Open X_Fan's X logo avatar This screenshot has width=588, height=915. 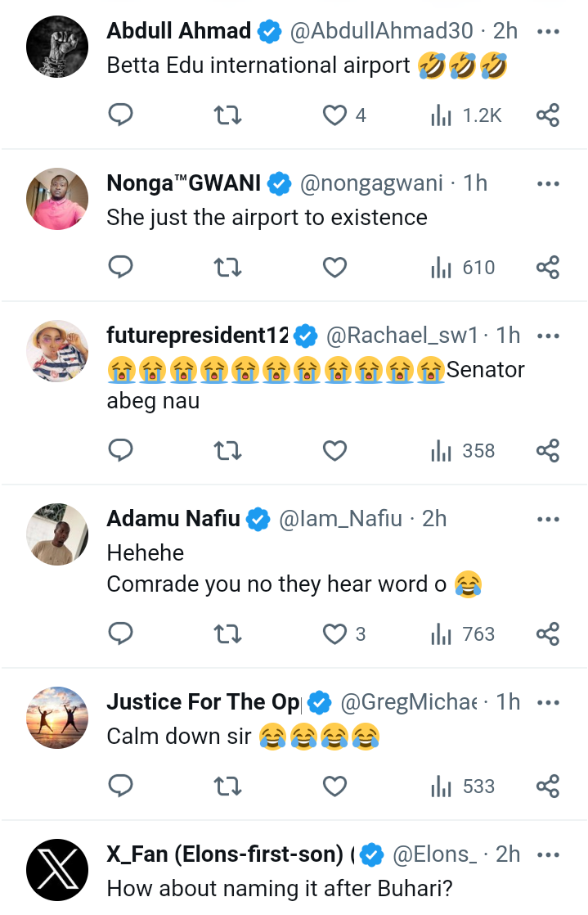coord(56,869)
